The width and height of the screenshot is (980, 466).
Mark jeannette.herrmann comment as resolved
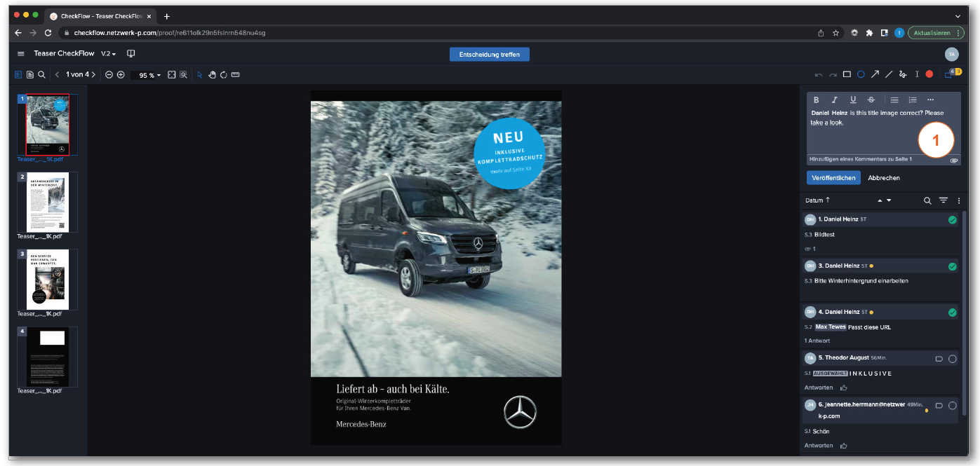pos(952,406)
